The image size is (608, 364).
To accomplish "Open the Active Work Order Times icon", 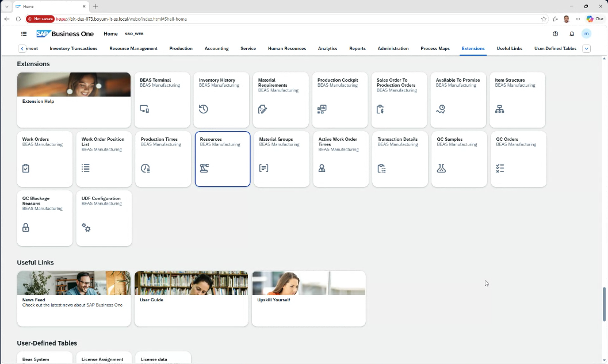I will [322, 168].
